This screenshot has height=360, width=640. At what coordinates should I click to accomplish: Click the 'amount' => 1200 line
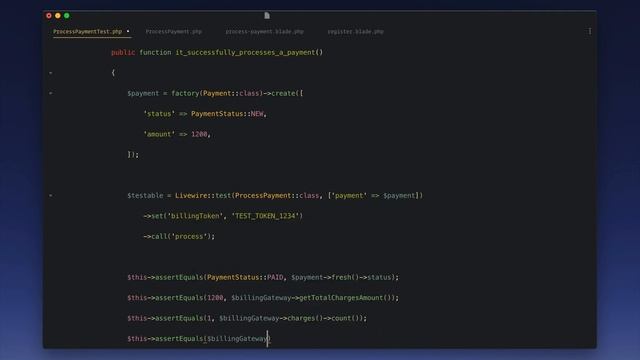[x=177, y=134]
